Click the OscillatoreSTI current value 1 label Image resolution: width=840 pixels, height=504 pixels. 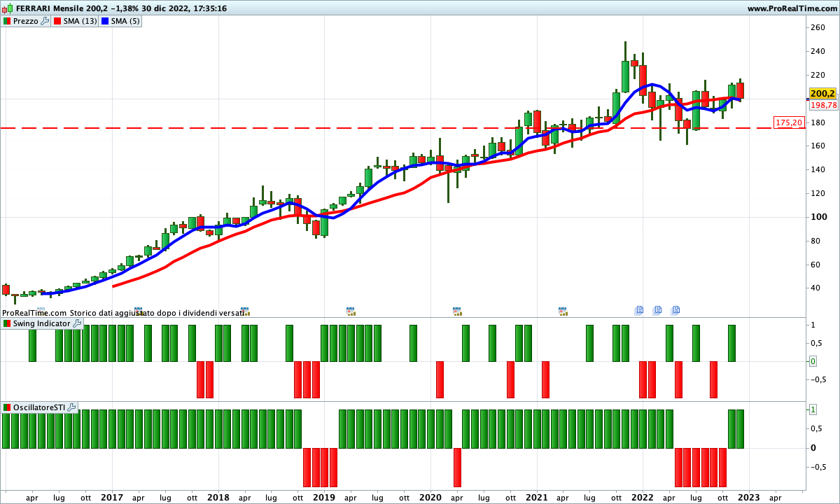point(813,409)
